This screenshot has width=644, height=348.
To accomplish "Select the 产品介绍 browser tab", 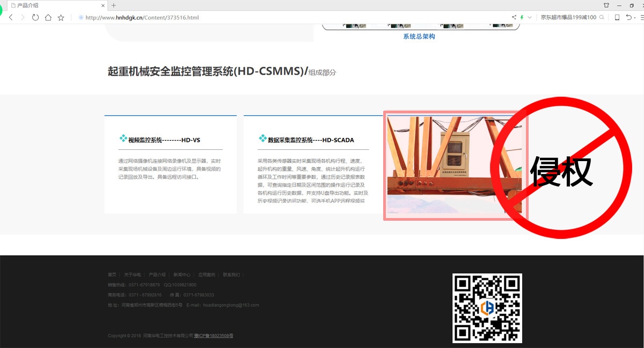I will coord(54,5).
